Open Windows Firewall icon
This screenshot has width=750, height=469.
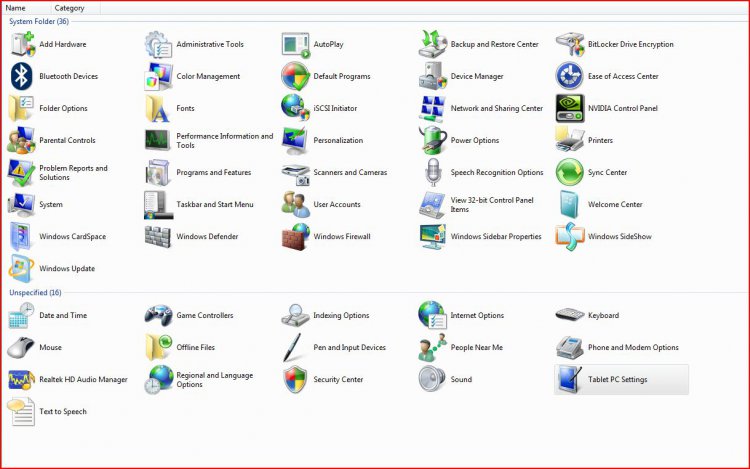296,236
